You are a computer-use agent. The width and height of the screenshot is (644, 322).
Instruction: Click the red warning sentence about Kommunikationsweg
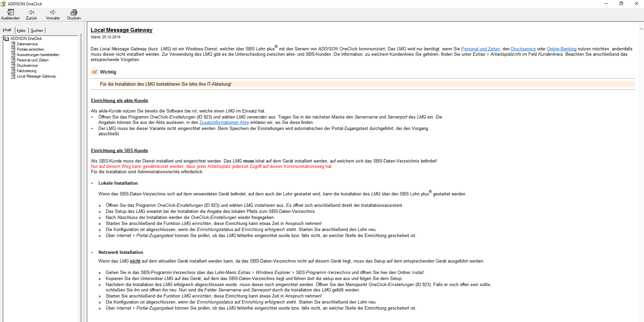pos(212,167)
